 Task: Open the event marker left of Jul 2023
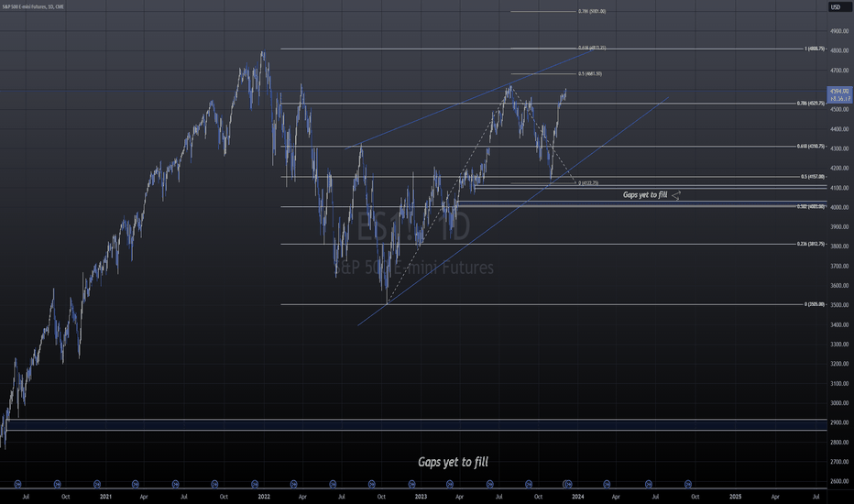(x=490, y=484)
